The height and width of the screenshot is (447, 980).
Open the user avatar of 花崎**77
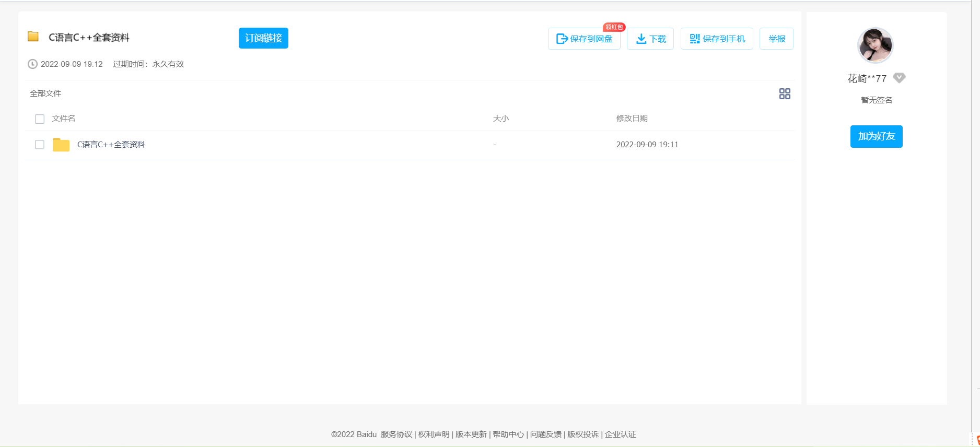point(876,45)
